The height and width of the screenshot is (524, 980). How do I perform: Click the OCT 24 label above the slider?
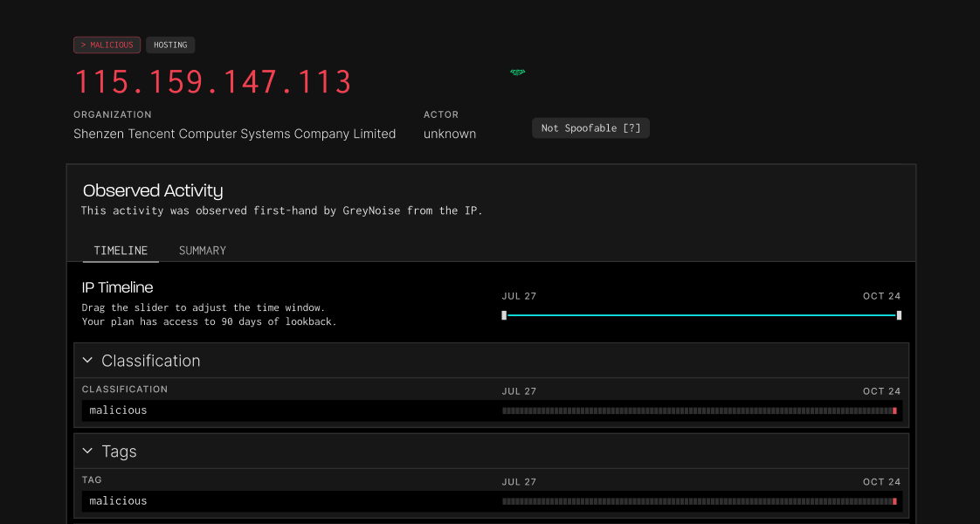pyautogui.click(x=882, y=296)
